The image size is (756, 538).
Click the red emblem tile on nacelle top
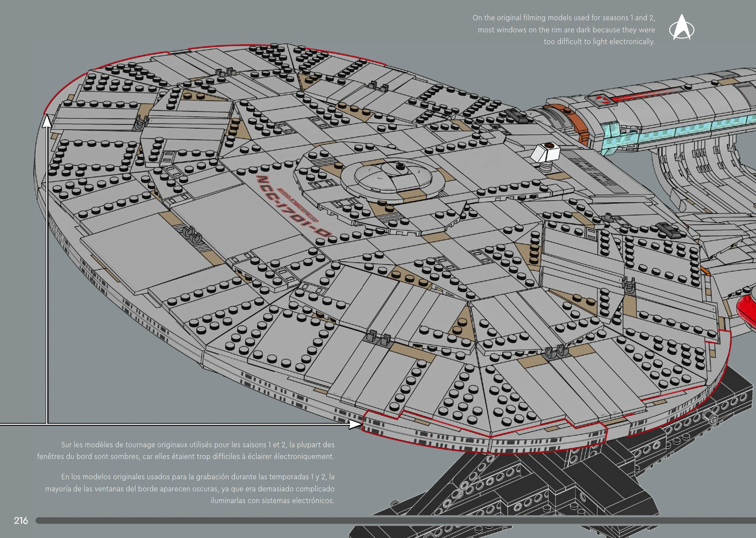tap(602, 99)
